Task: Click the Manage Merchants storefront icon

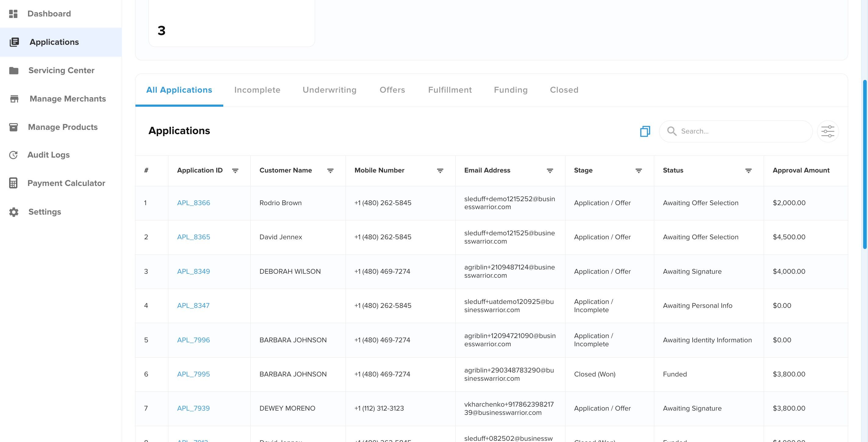Action: pos(14,99)
